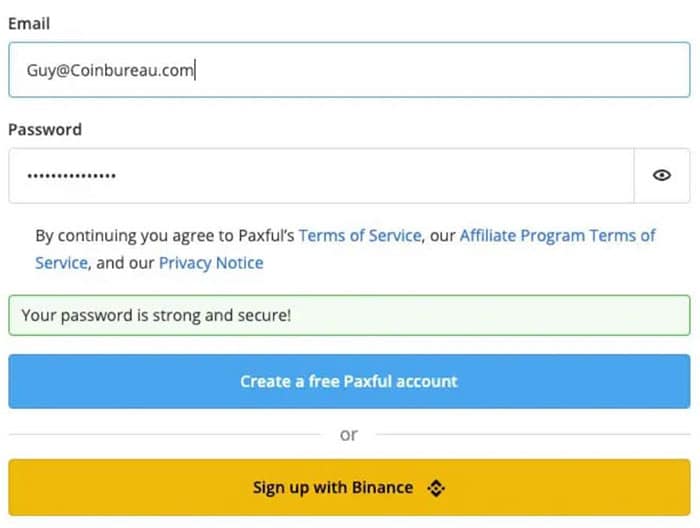The height and width of the screenshot is (528, 700).
Task: Open the Terms of Service link
Action: point(360,236)
